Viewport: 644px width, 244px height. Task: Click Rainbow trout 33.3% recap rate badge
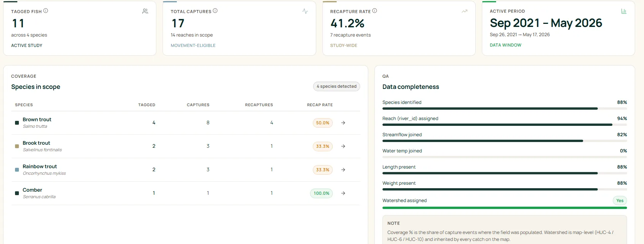click(323, 170)
